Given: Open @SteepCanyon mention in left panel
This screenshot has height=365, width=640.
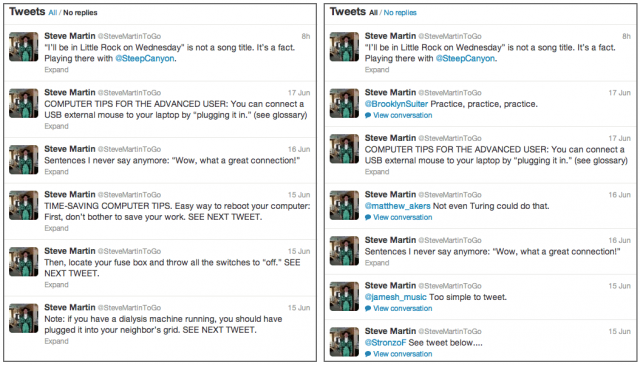Looking at the screenshot, I should coord(145,58).
